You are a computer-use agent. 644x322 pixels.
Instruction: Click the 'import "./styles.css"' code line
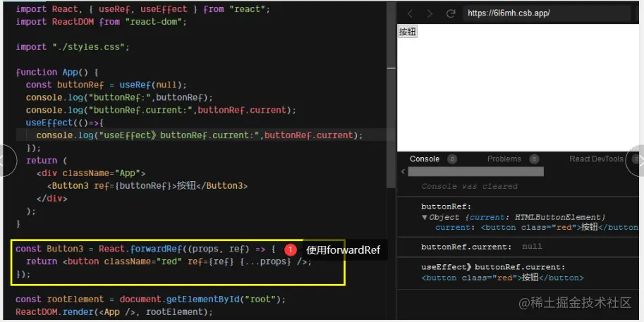73,47
